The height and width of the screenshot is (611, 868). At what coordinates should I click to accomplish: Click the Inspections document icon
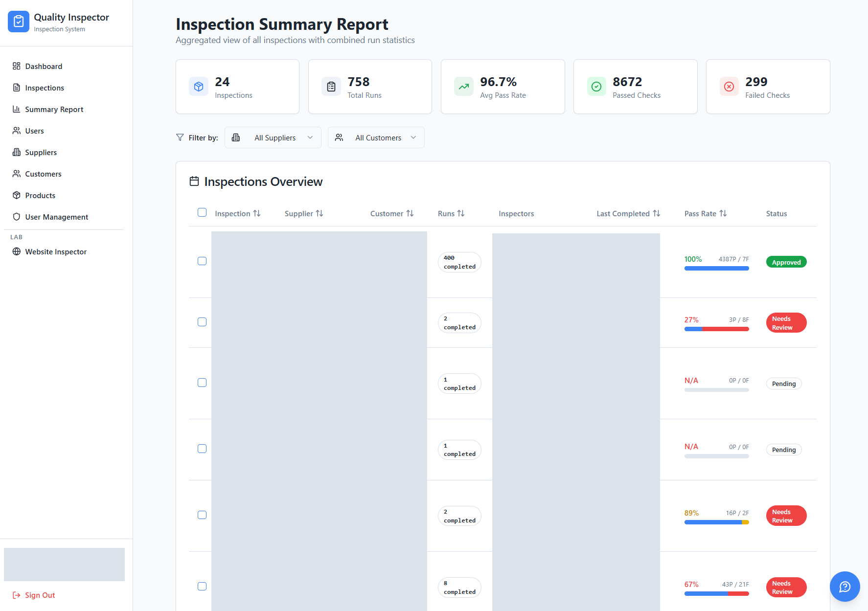click(x=17, y=88)
